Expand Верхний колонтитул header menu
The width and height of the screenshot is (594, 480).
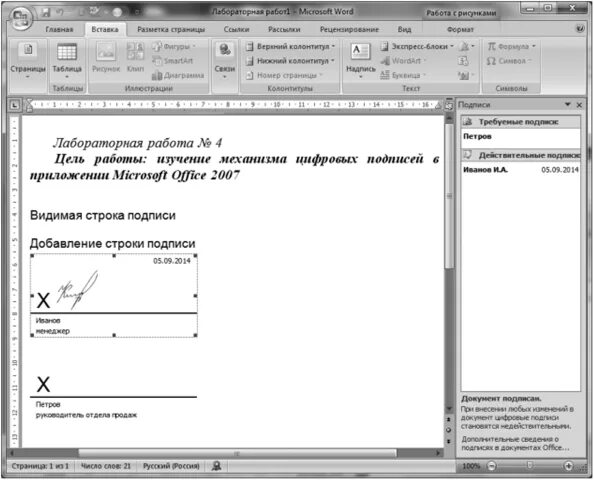click(x=291, y=47)
